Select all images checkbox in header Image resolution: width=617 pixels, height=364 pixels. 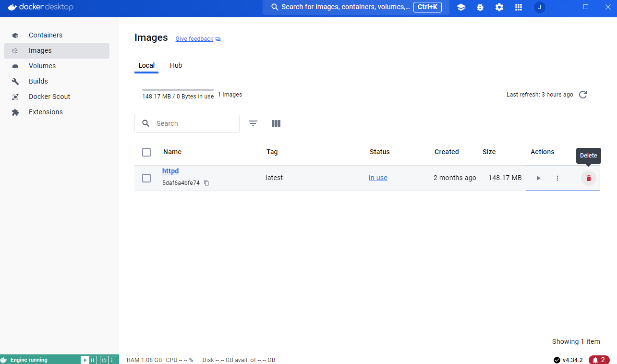pos(146,152)
